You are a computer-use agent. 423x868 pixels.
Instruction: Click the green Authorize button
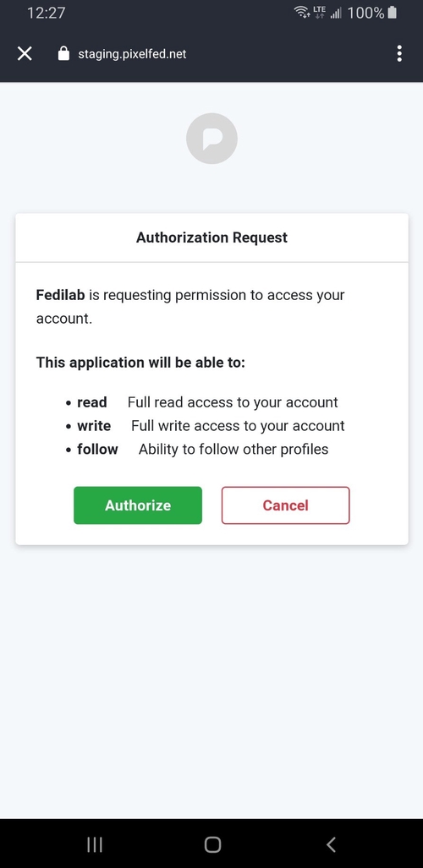pos(138,505)
